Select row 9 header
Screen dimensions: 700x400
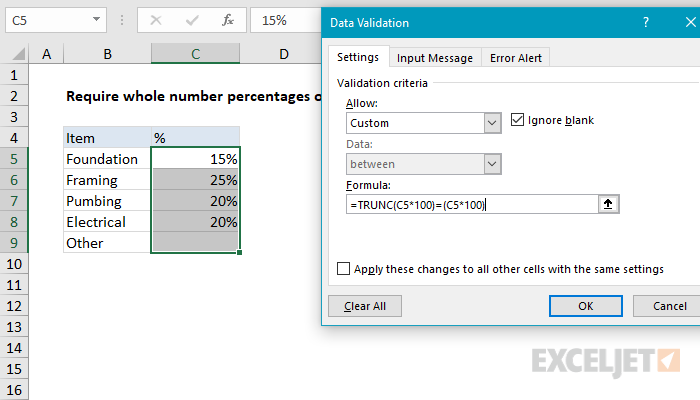click(14, 243)
